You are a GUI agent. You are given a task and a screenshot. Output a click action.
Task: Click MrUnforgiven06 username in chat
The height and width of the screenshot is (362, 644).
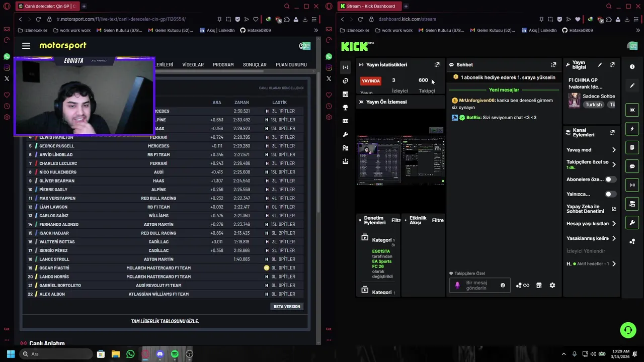tap(477, 101)
